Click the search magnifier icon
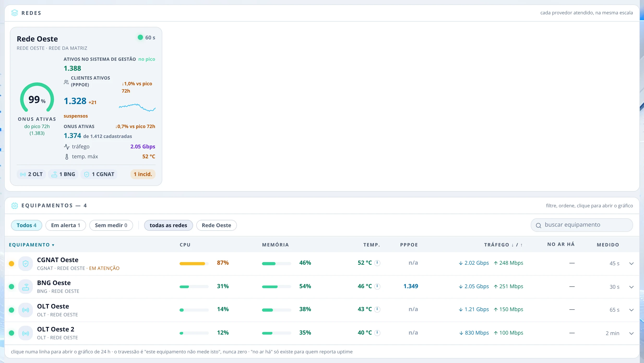Image resolution: width=644 pixels, height=363 pixels. [x=539, y=225]
